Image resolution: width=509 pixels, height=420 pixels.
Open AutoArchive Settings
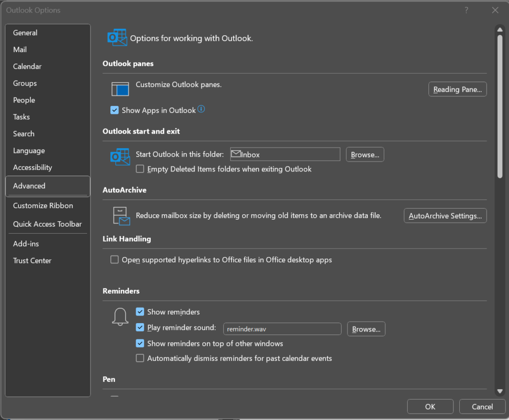[x=445, y=216]
